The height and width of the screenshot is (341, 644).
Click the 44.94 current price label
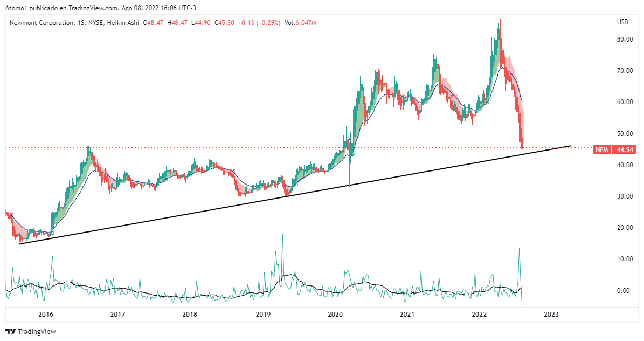[624, 150]
